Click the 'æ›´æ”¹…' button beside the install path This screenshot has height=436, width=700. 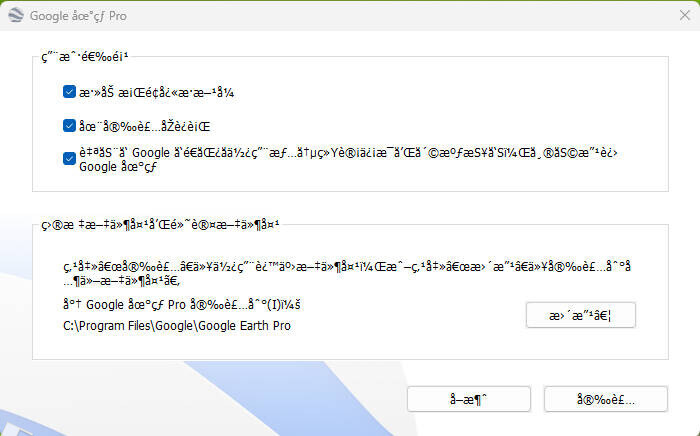click(580, 316)
